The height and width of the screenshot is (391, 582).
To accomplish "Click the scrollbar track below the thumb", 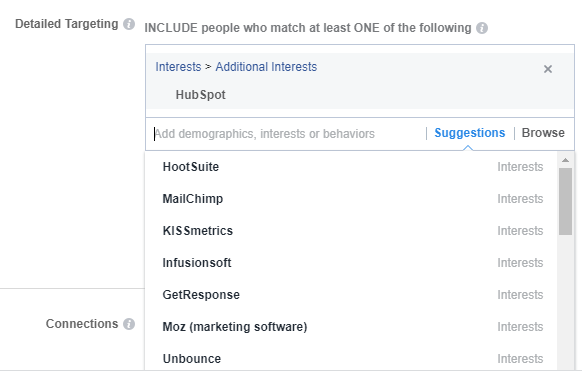I will point(565,303).
